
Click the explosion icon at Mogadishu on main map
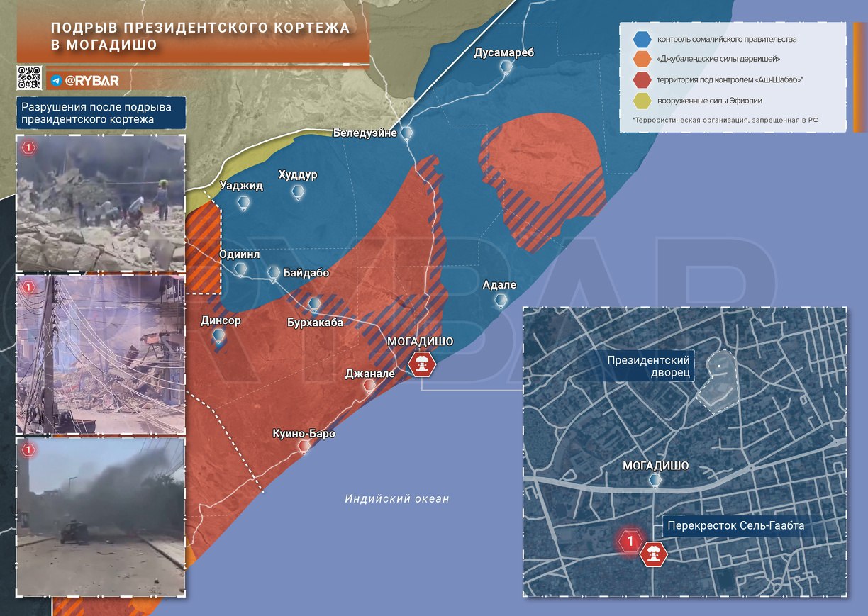(422, 365)
